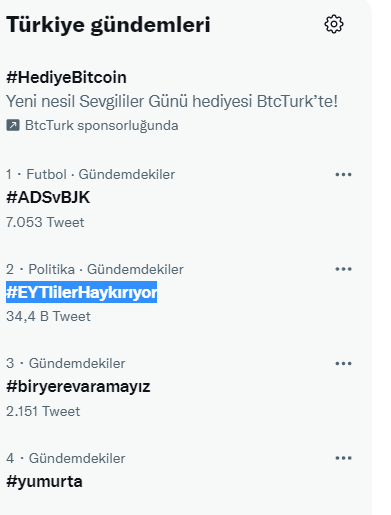Click the 2.151 Tweet count
Image resolution: width=391 pixels, height=515 pixels.
point(43,411)
